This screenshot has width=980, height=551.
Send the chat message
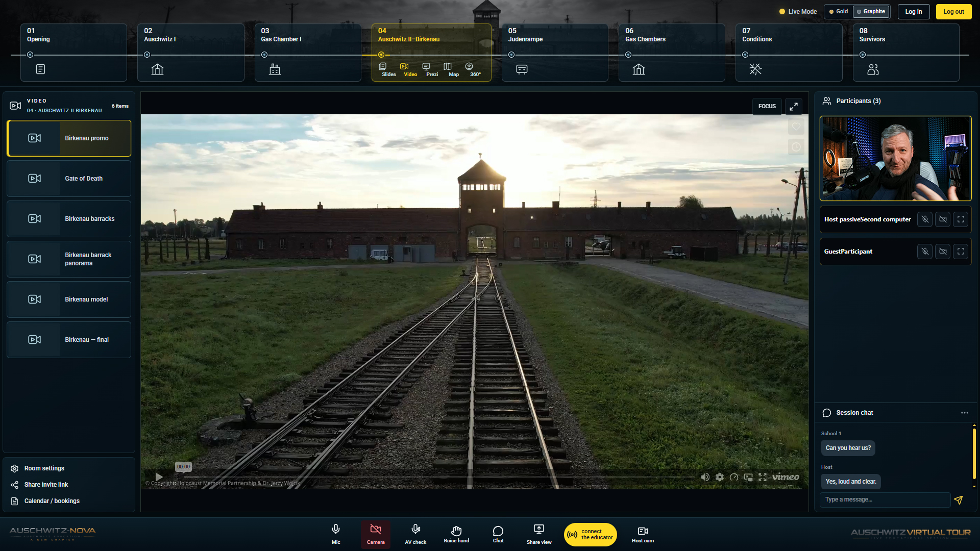[x=959, y=500]
